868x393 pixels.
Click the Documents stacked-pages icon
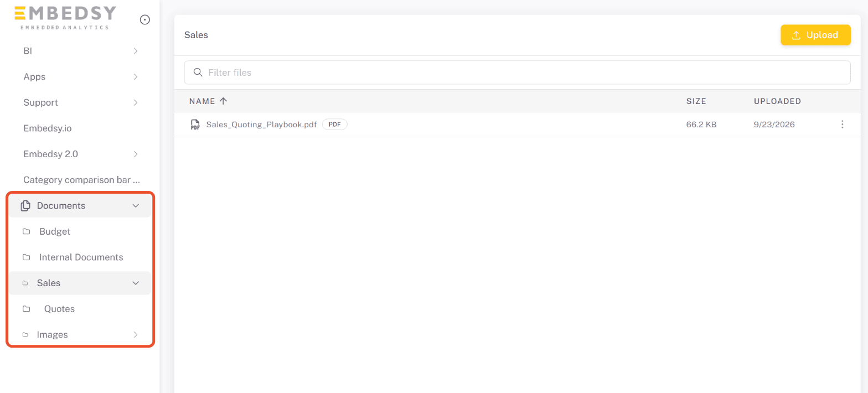tap(25, 205)
